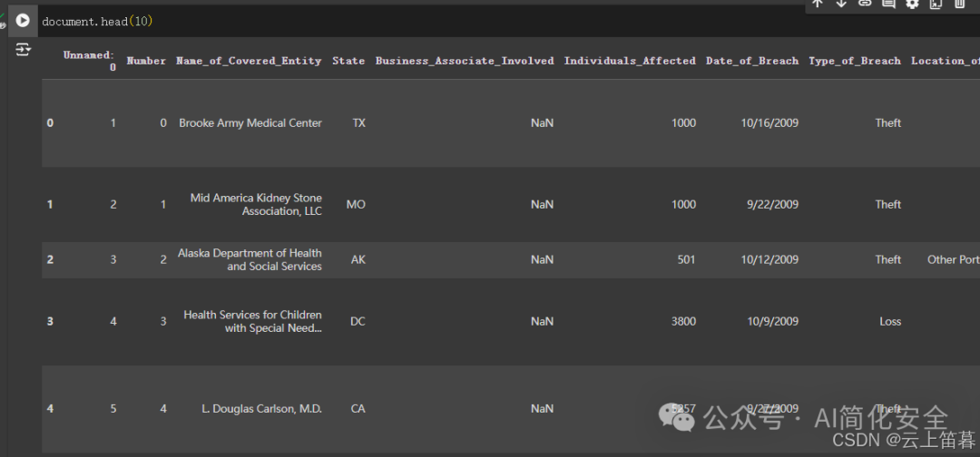The image size is (980, 457).
Task: Select the Brooke Army Medical Center cell
Action: pyautogui.click(x=250, y=123)
